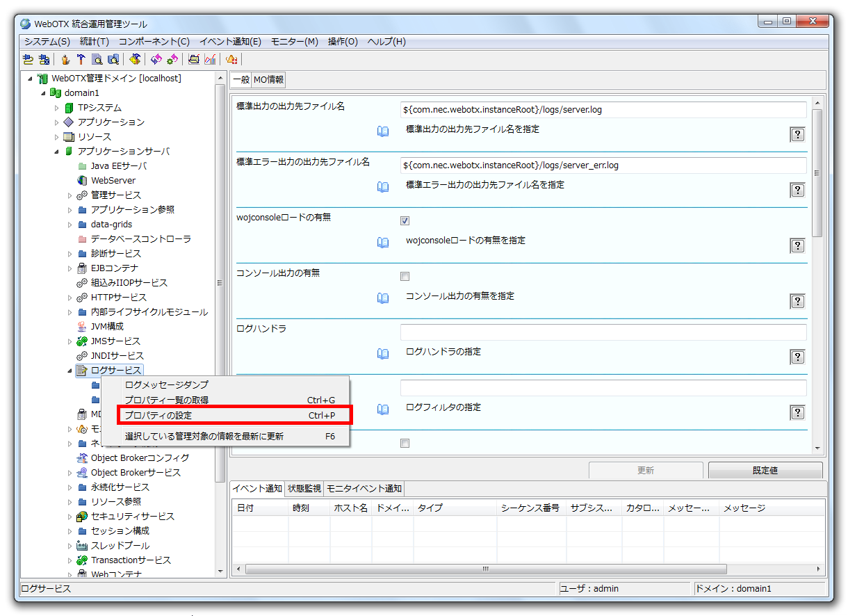Click the 既定値 button
The image size is (848, 616).
pos(765,470)
